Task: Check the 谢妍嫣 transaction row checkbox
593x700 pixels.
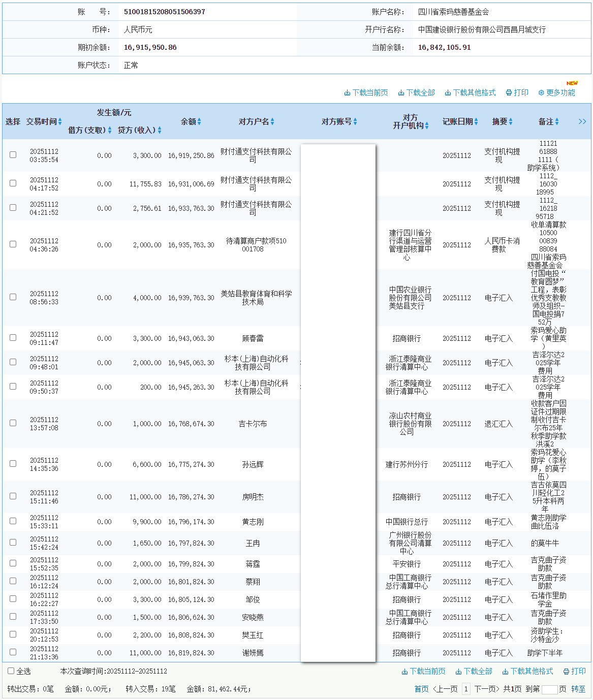Action: (13, 653)
